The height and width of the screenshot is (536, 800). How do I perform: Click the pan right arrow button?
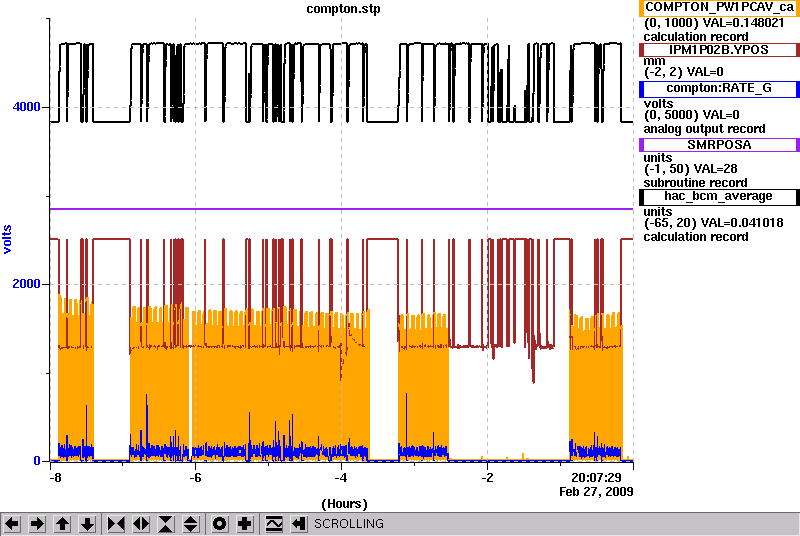tap(37, 524)
